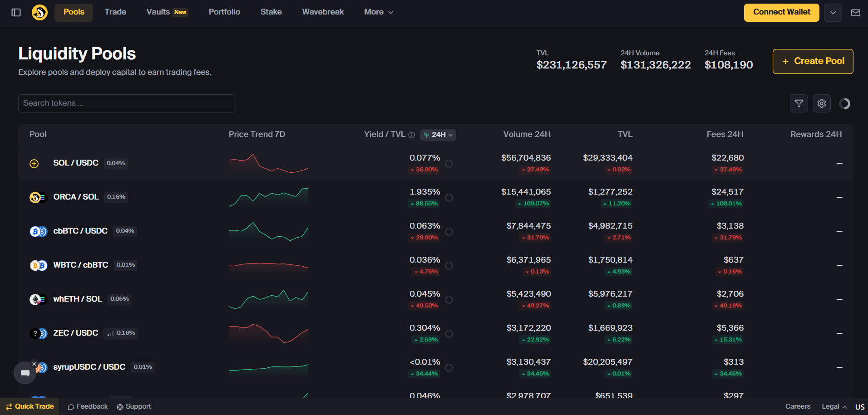Dismiss the chat widget with its X
This screenshot has height=415, width=868.
(34, 364)
